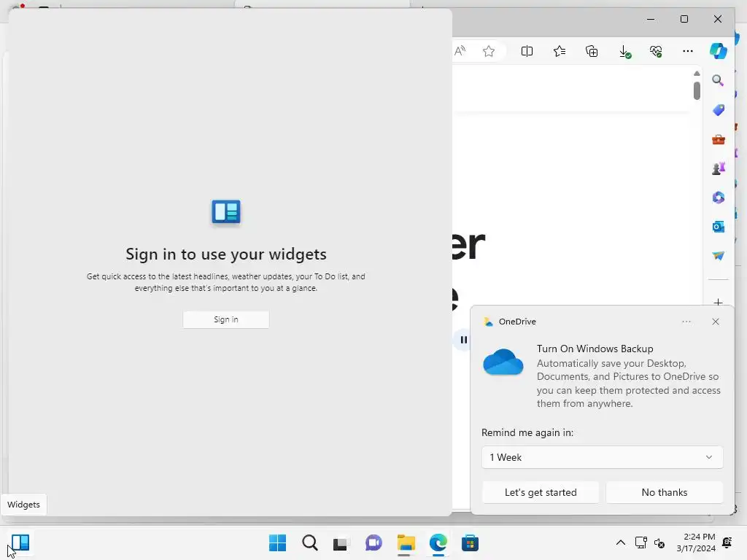Click the scroll up arrow in Edge
This screenshot has width=747, height=560.
click(697, 74)
